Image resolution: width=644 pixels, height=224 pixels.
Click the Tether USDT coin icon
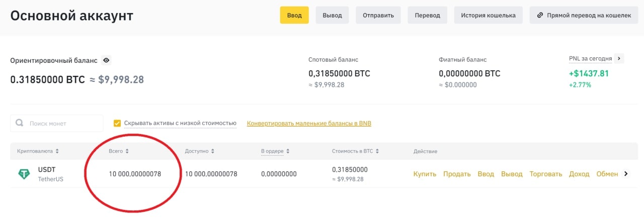[24, 174]
